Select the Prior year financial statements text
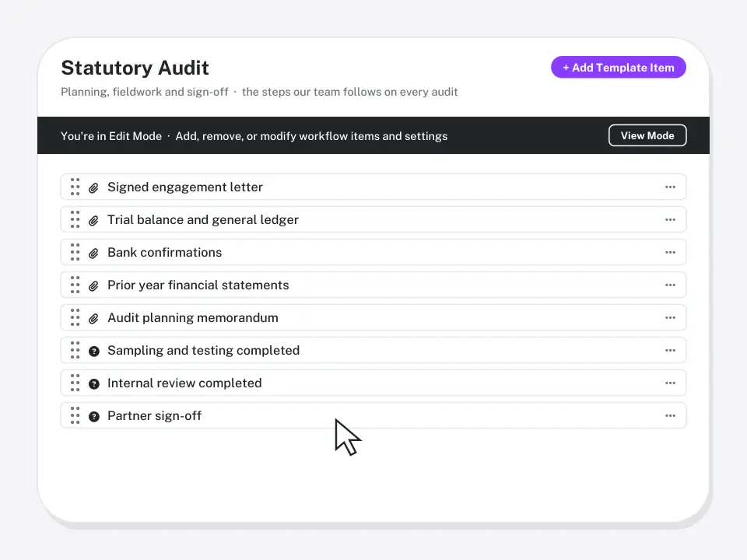747x560 pixels. [x=198, y=285]
